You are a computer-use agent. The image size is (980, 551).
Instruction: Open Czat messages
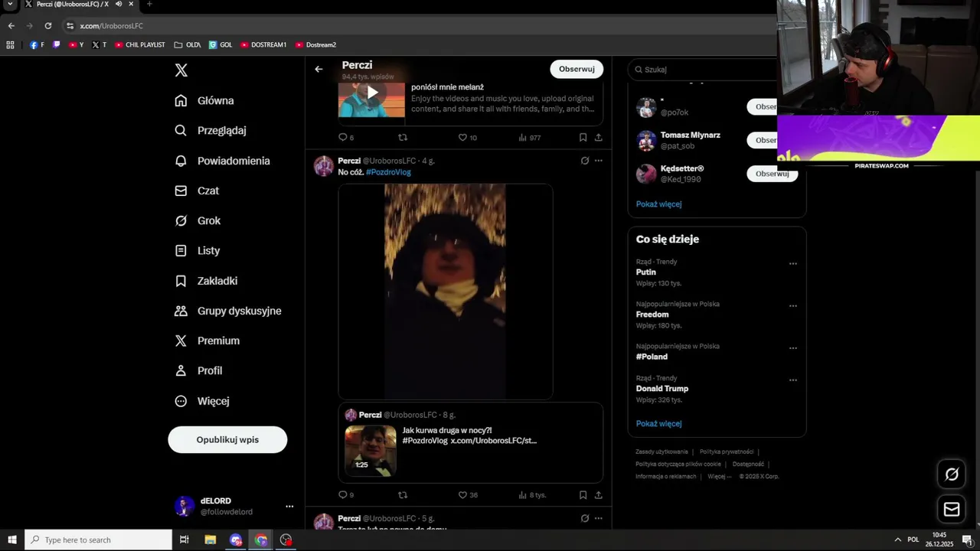pyautogui.click(x=197, y=191)
